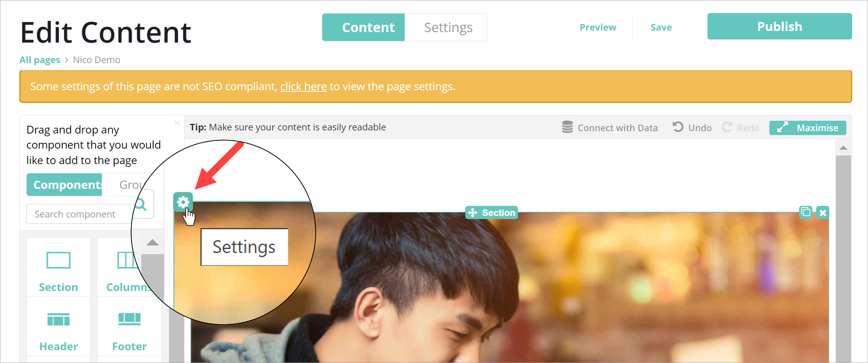This screenshot has height=363, width=868.
Task: Delete the section with the X icon
Action: click(x=823, y=212)
